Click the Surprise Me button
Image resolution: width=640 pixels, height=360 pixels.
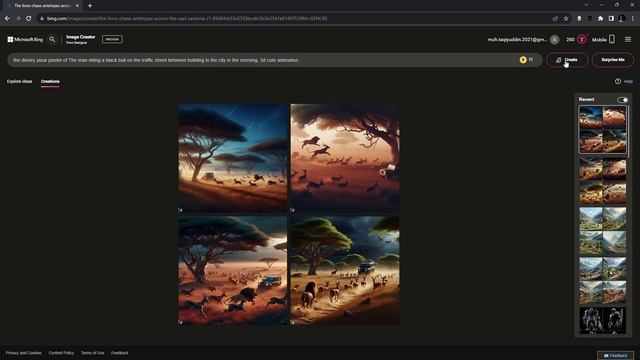613,60
